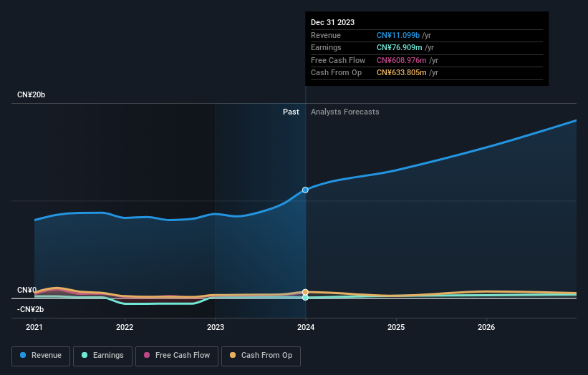
Task: Select the 2023 x-axis label
Action: coord(216,328)
